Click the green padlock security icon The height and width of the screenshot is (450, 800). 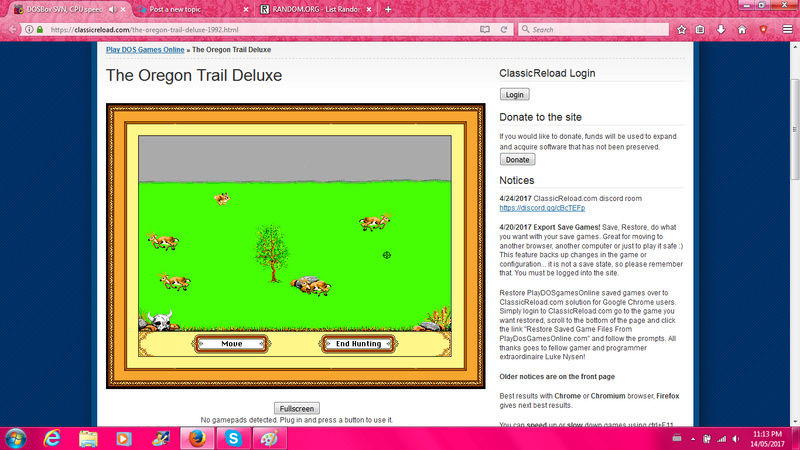tap(40, 30)
